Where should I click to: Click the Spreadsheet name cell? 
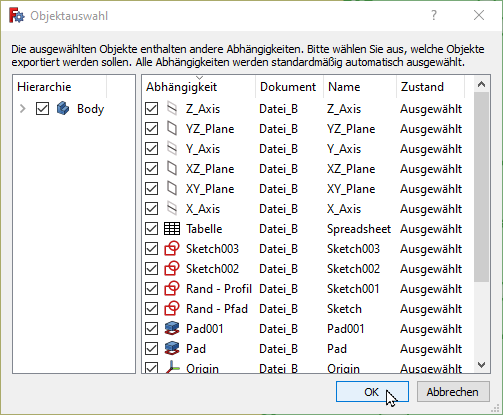click(359, 229)
